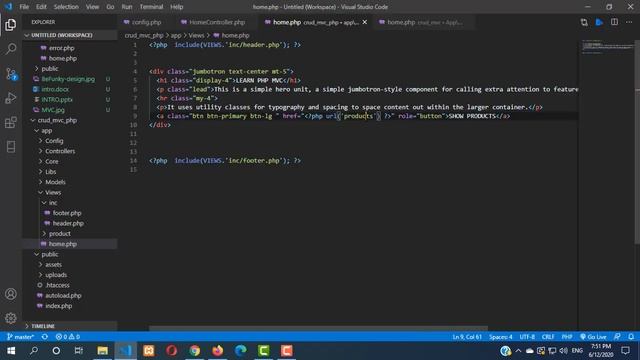Click the blue Run icon in editor toolbar

[599, 22]
